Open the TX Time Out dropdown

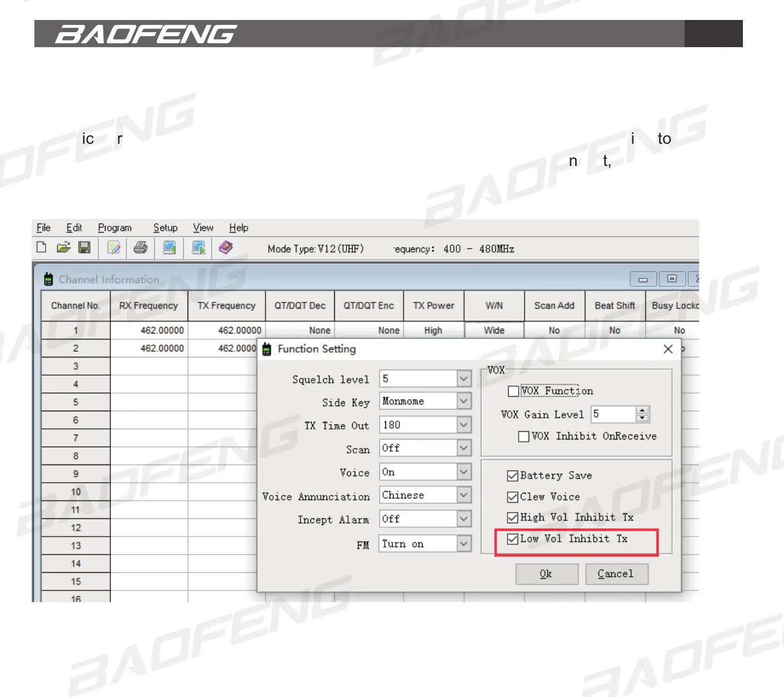click(464, 425)
